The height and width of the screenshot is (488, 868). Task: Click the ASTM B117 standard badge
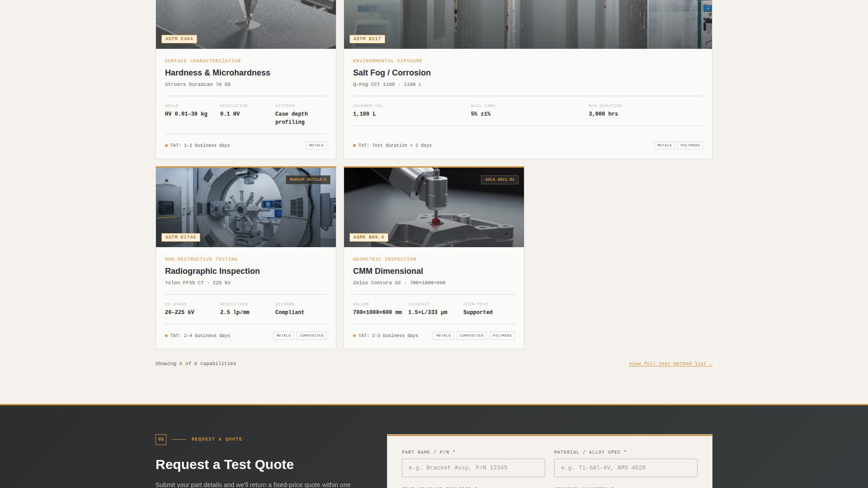click(x=367, y=39)
